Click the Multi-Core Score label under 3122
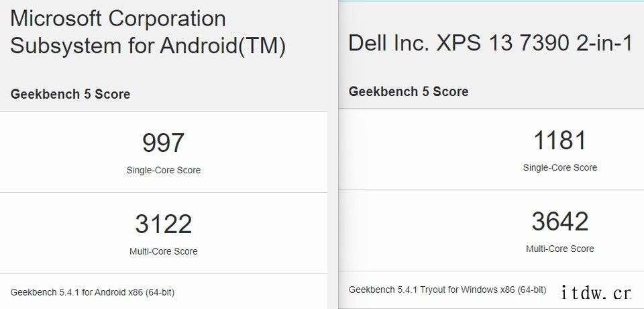644x309 pixels. click(x=164, y=251)
